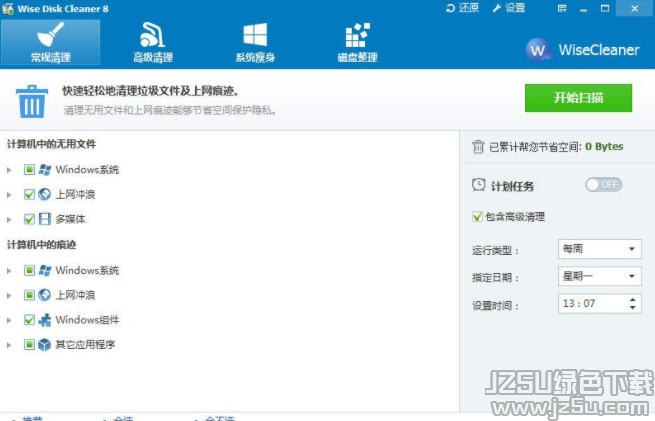Click the puzzle icon of Windows组件
This screenshot has width=655, height=421.
45,320
